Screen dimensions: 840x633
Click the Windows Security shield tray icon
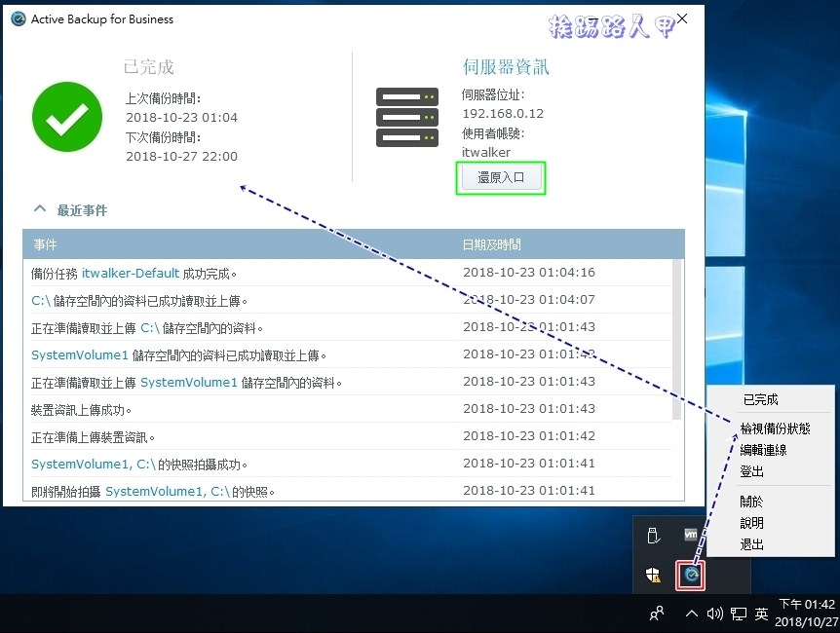coord(653,576)
